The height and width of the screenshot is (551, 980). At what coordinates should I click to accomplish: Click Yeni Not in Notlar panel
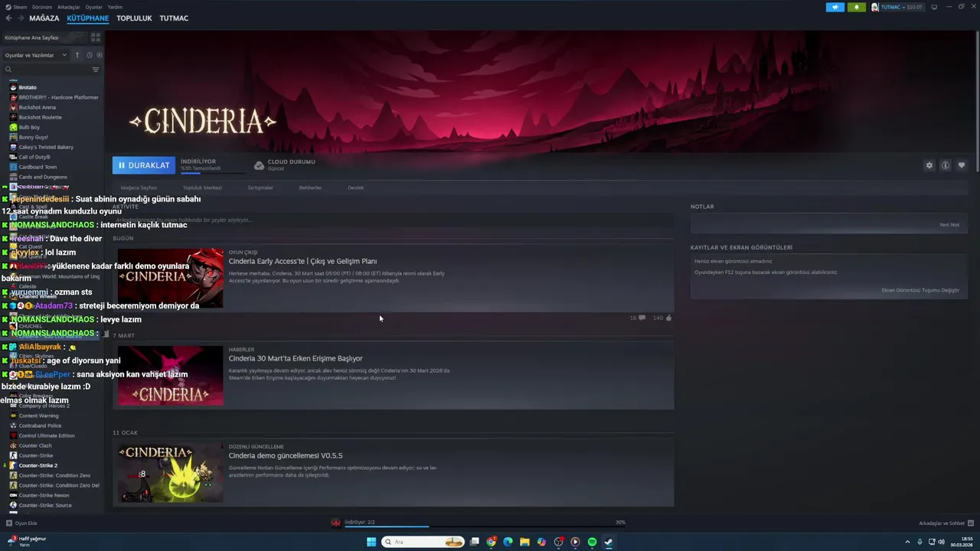(x=949, y=225)
